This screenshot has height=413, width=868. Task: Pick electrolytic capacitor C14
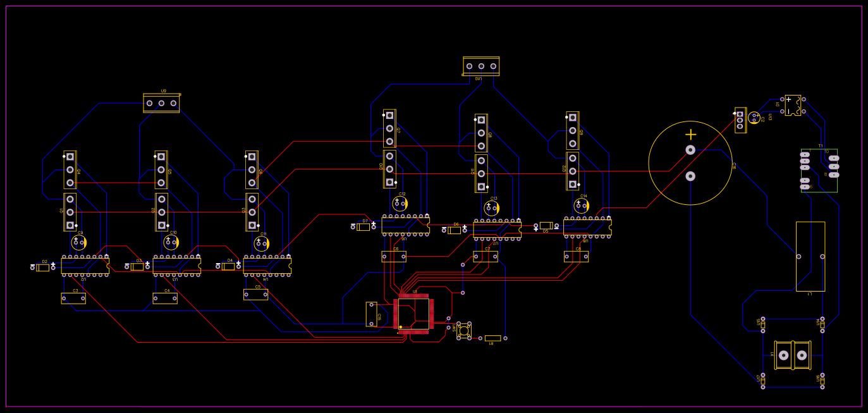click(x=582, y=206)
